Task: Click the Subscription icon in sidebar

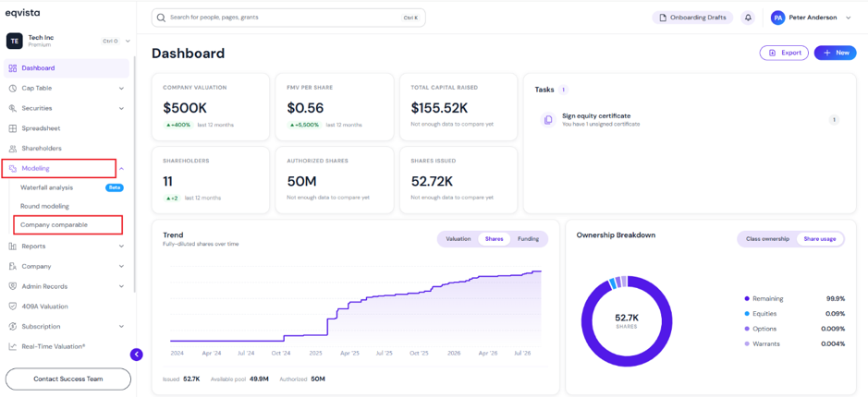Action: [x=13, y=327]
